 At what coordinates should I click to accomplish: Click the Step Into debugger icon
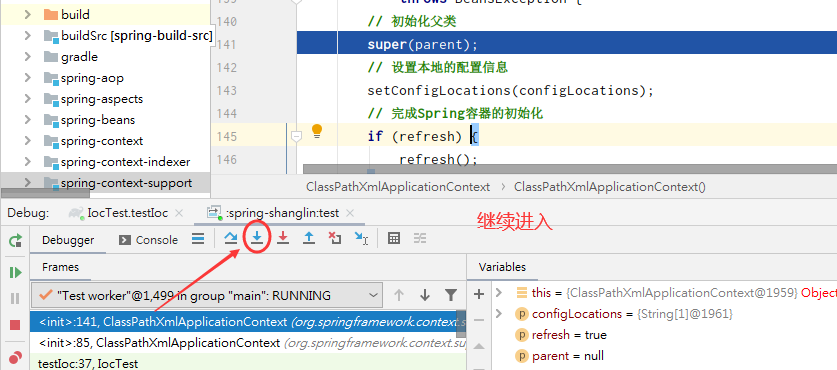pyautogui.click(x=257, y=238)
